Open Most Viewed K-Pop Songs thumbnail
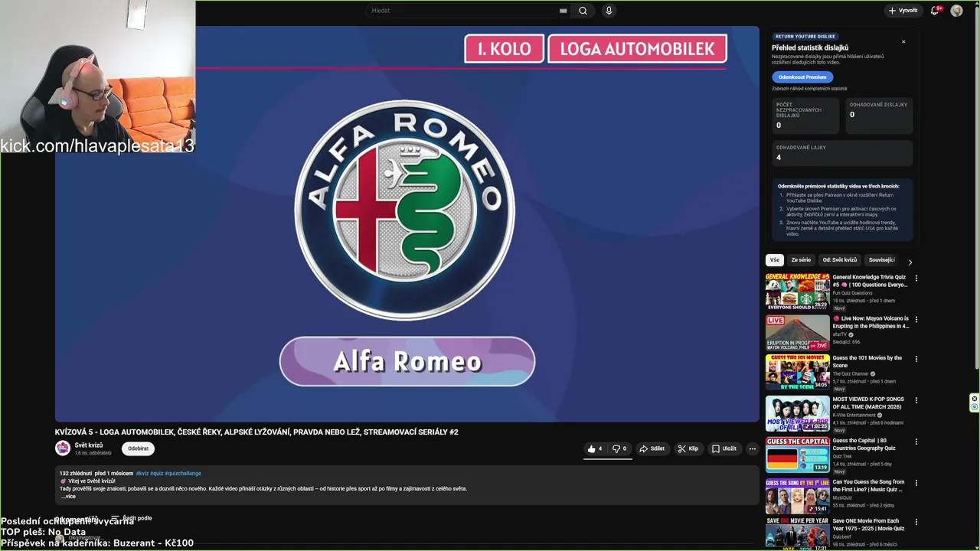 click(x=797, y=413)
